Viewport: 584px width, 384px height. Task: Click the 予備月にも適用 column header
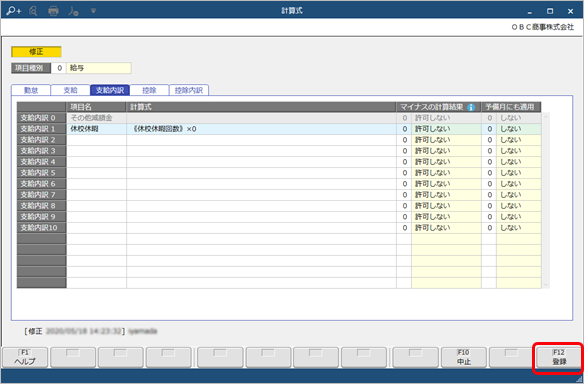[511, 107]
